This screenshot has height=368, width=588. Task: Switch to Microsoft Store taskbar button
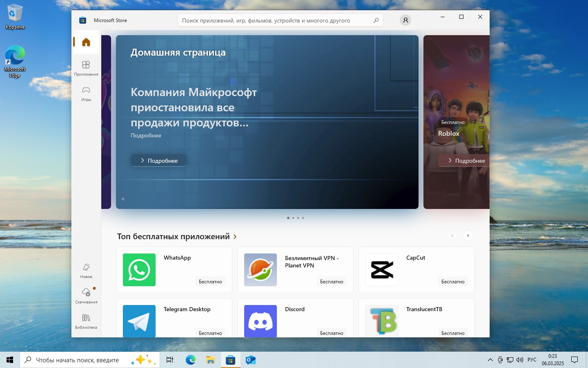click(x=231, y=360)
